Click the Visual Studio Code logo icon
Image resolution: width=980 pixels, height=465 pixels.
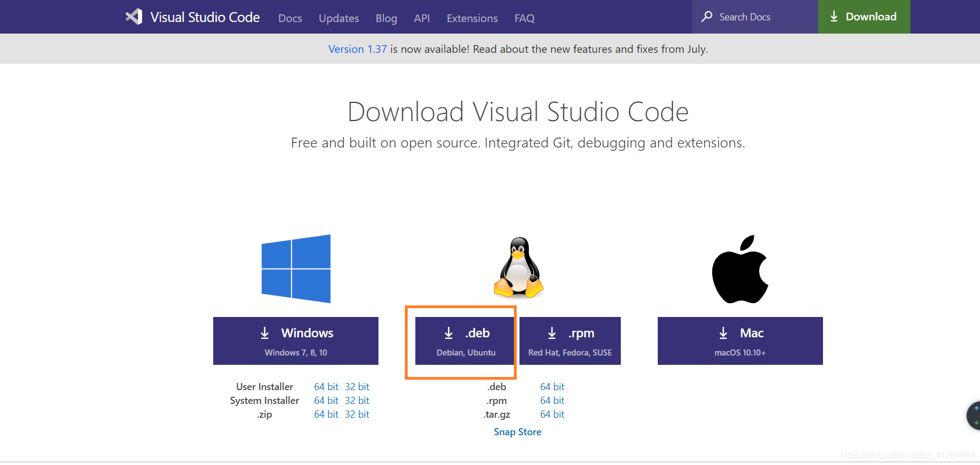pyautogui.click(x=134, y=17)
